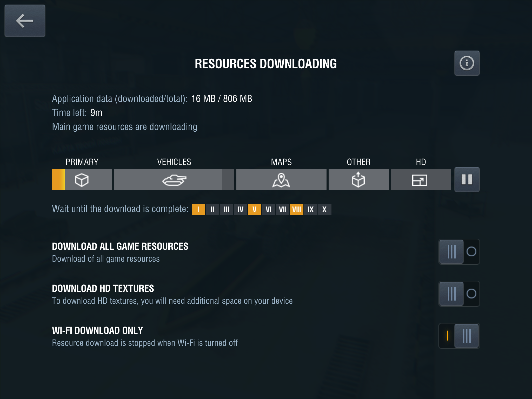Image resolution: width=532 pixels, height=399 pixels.
Task: Click the OTHER resources category icon
Action: click(358, 179)
